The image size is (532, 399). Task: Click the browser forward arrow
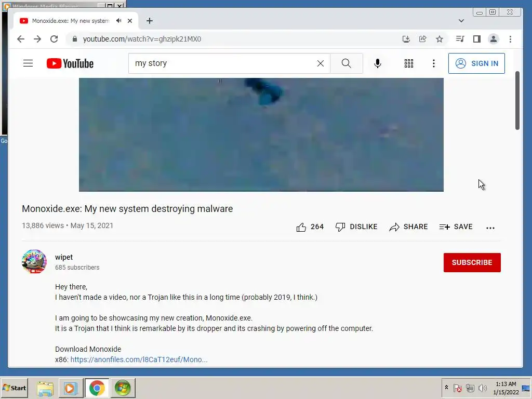37,39
